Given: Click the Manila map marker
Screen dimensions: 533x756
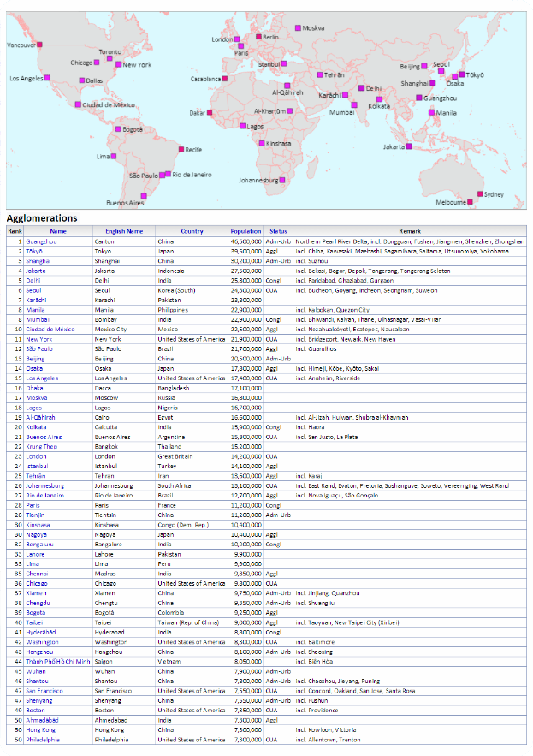Looking at the screenshot, I should click(x=432, y=112).
